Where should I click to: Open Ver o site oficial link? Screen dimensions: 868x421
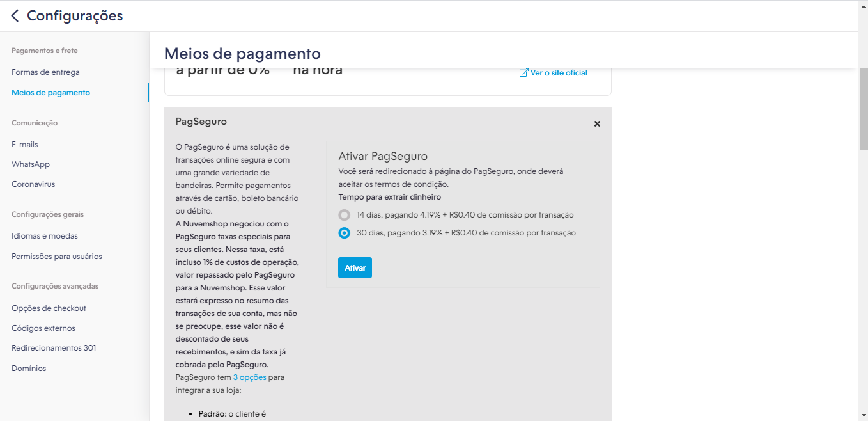[559, 73]
